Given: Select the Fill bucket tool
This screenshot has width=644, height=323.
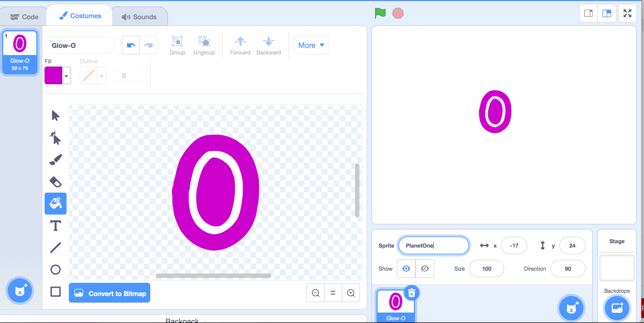Looking at the screenshot, I should pyautogui.click(x=56, y=203).
